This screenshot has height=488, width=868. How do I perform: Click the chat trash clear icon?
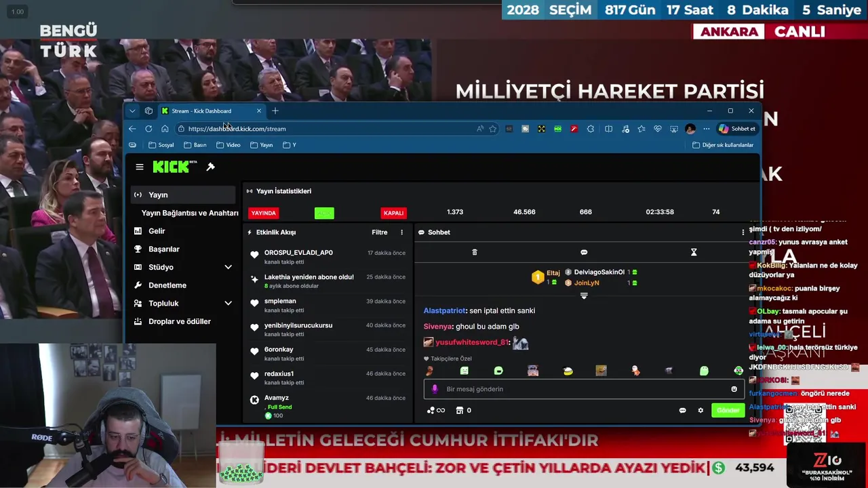[x=475, y=252]
